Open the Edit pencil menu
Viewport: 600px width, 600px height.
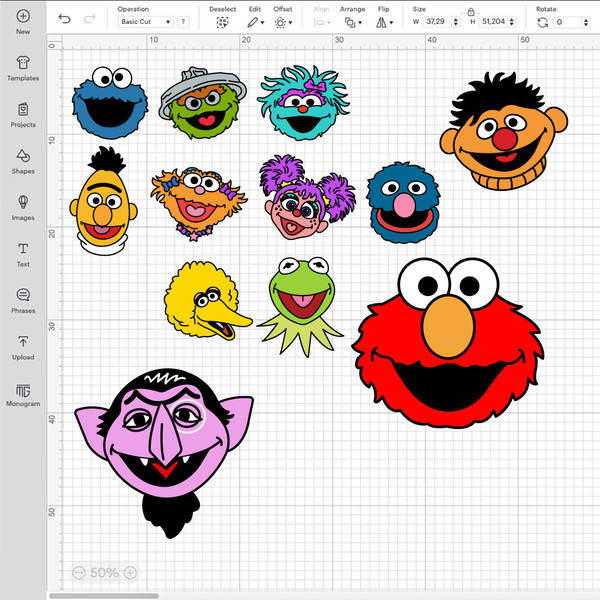pyautogui.click(x=256, y=23)
